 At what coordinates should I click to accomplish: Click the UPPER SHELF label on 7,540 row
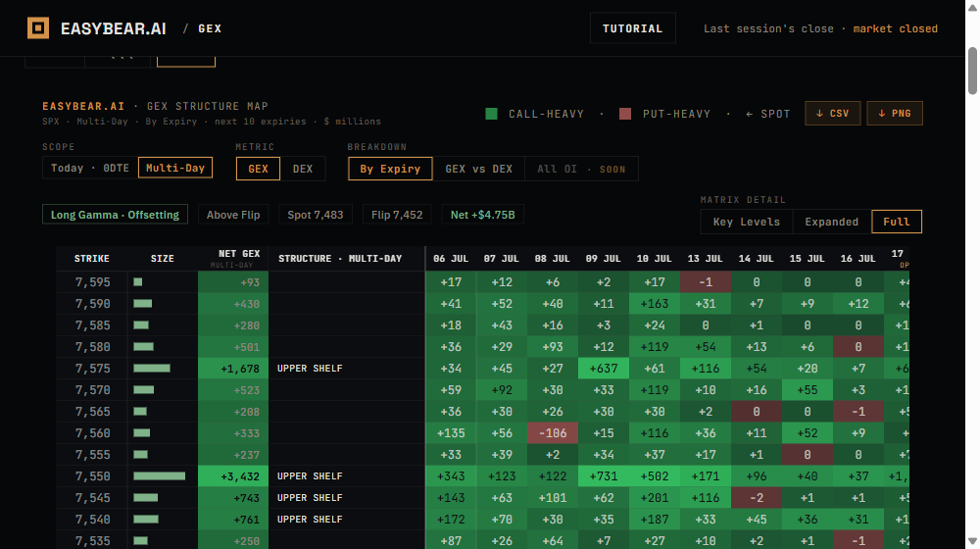[310, 520]
